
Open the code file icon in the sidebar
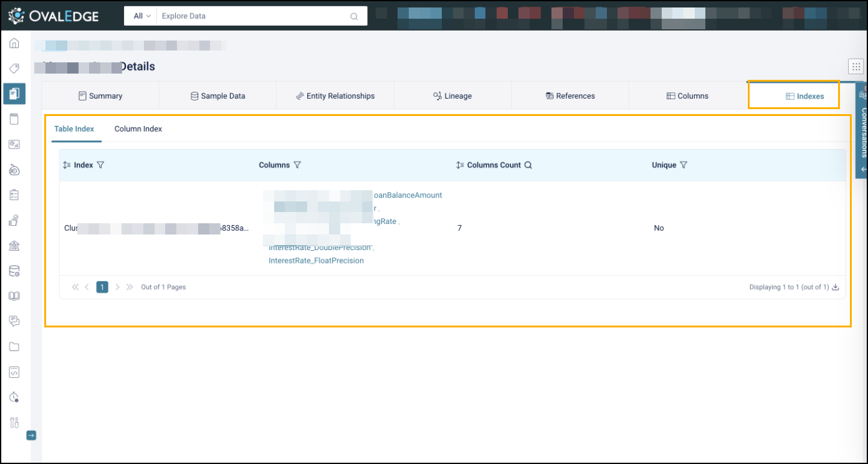pyautogui.click(x=14, y=372)
